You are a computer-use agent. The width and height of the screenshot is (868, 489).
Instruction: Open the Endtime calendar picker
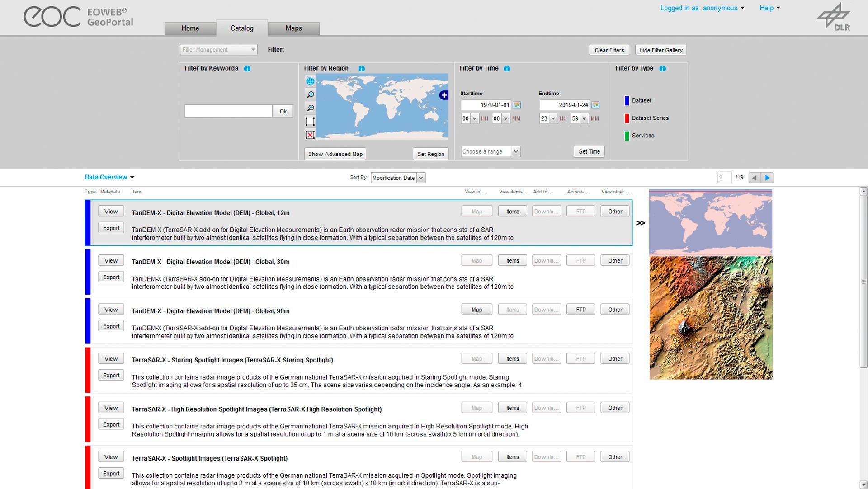point(595,105)
